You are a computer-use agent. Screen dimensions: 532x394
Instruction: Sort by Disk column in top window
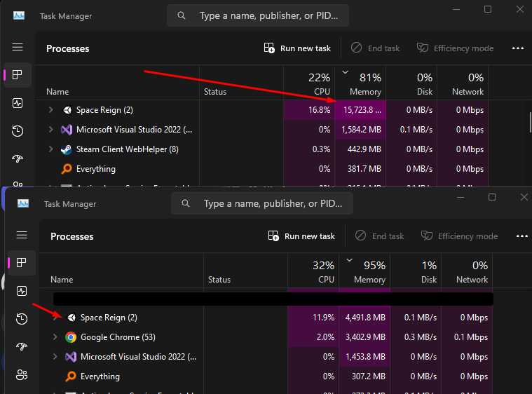(x=411, y=83)
